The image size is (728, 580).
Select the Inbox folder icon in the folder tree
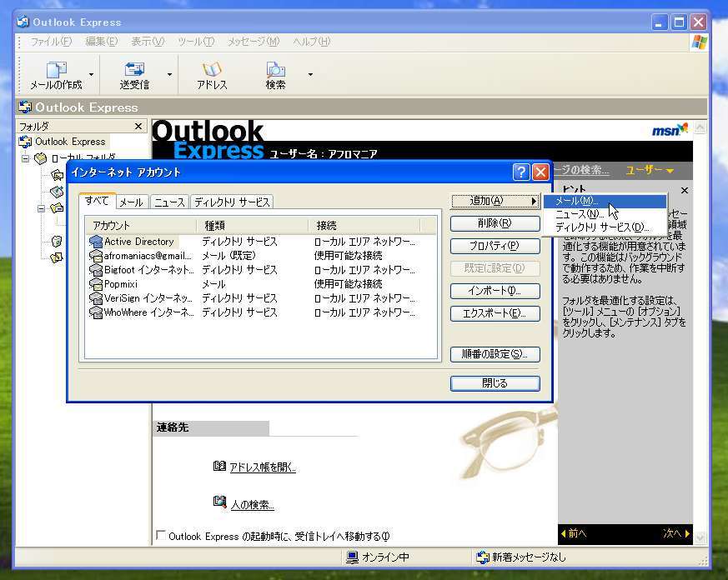[x=57, y=175]
